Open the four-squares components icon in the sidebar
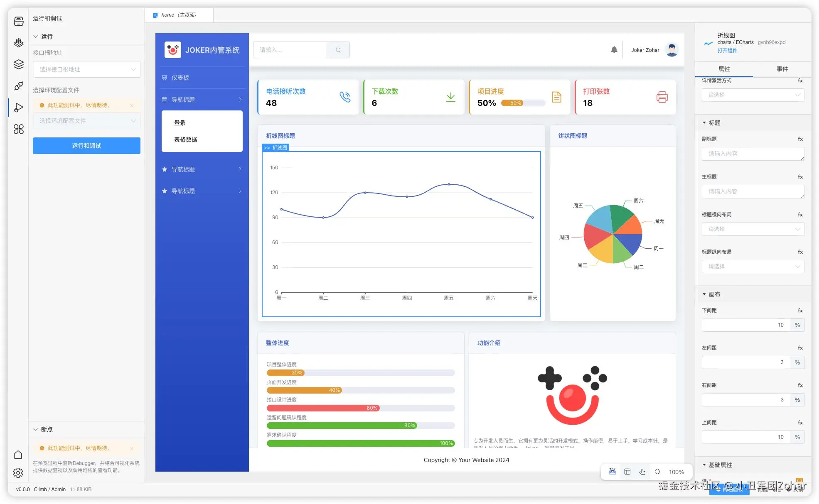819x504 pixels. pos(18,129)
